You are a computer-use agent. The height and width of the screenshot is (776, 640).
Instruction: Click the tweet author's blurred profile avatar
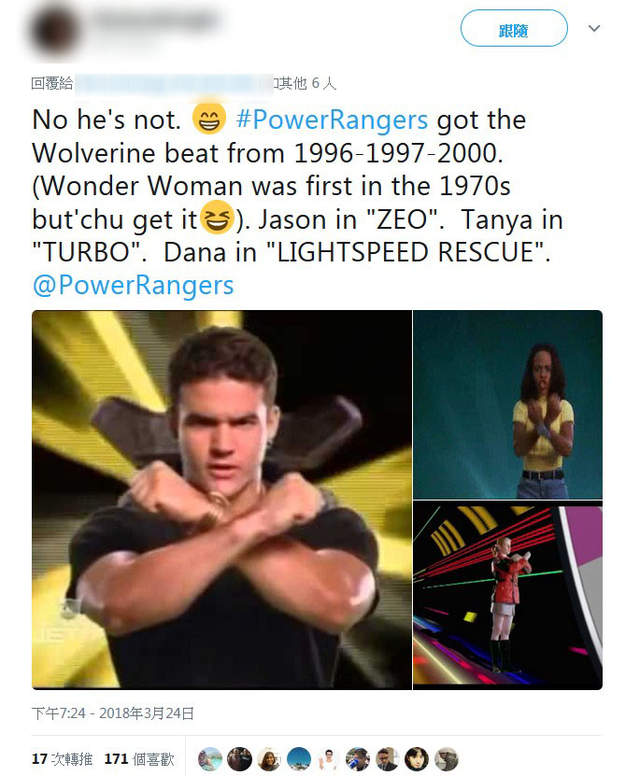56,30
